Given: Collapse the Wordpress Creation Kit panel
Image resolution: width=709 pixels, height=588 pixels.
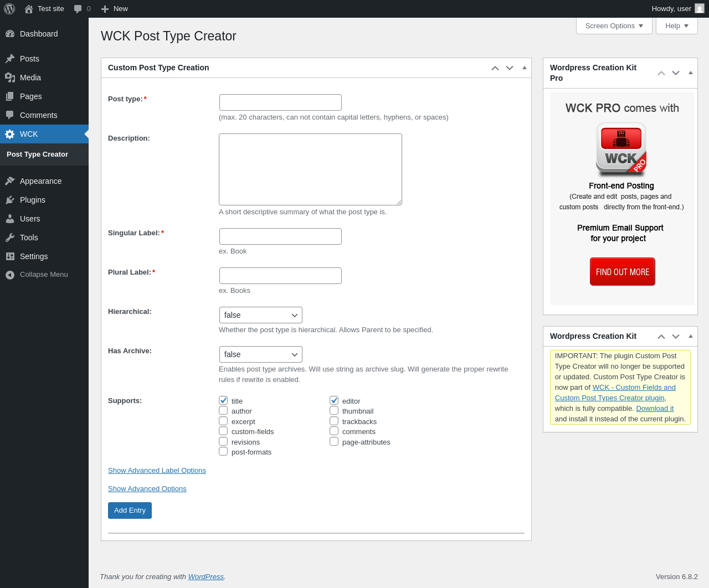Looking at the screenshot, I should coord(691,336).
